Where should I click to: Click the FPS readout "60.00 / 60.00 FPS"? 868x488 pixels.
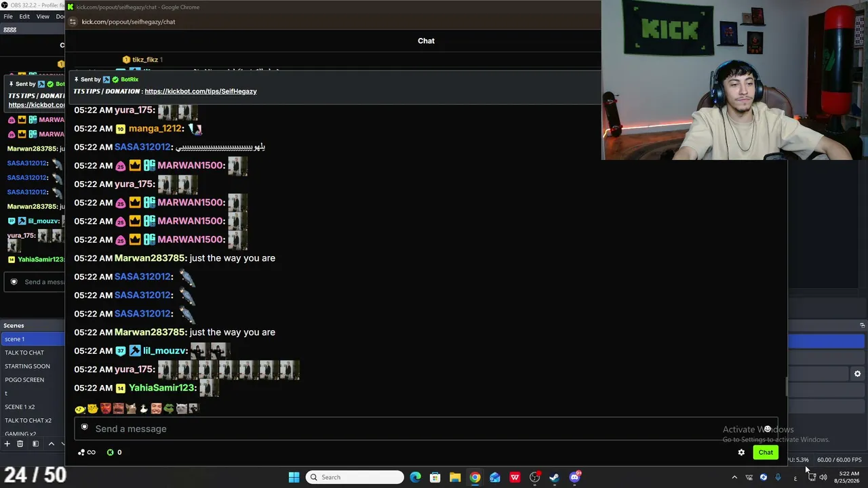pyautogui.click(x=840, y=460)
